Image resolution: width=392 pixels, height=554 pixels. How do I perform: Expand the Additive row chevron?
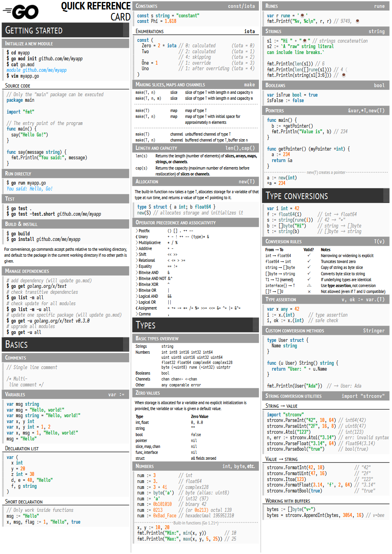(137, 249)
